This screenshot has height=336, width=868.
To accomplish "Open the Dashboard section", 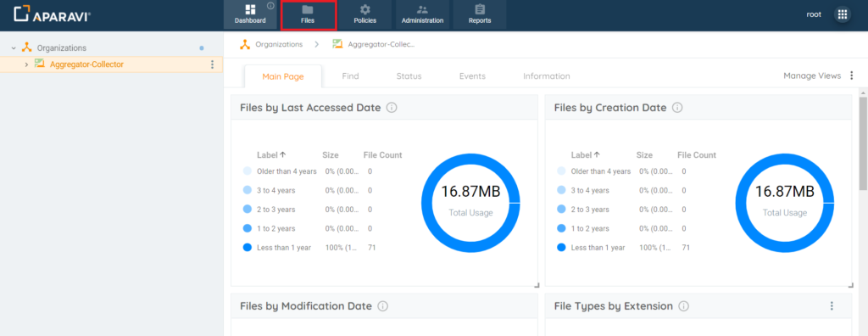I will click(250, 14).
